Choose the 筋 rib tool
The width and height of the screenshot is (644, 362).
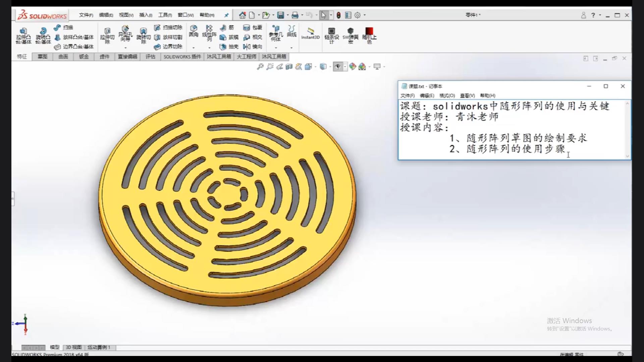coord(227,27)
